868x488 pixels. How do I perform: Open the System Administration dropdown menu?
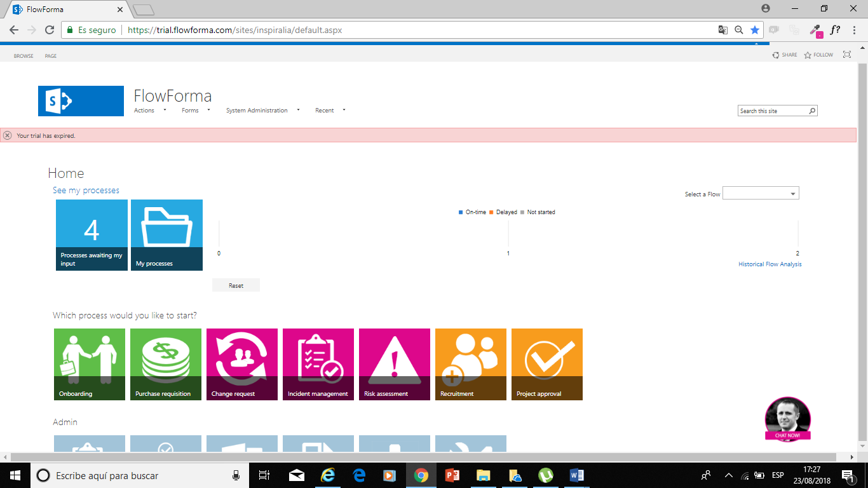[x=262, y=111]
